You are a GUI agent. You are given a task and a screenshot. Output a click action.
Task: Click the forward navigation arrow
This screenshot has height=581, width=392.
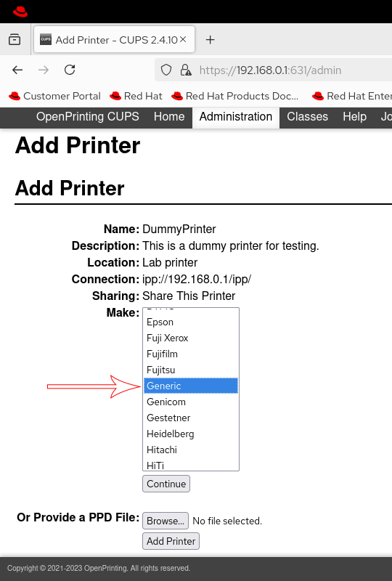(x=44, y=70)
